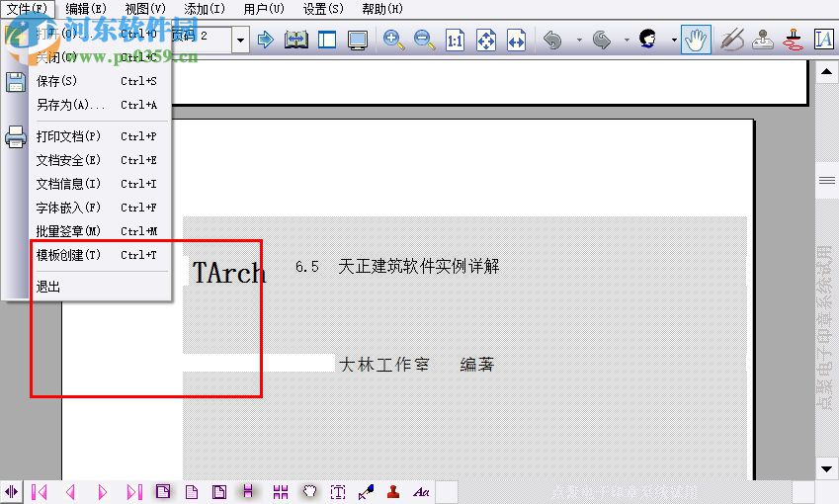Go to the last page
Screen dimensions: 839x504
pyautogui.click(x=134, y=492)
